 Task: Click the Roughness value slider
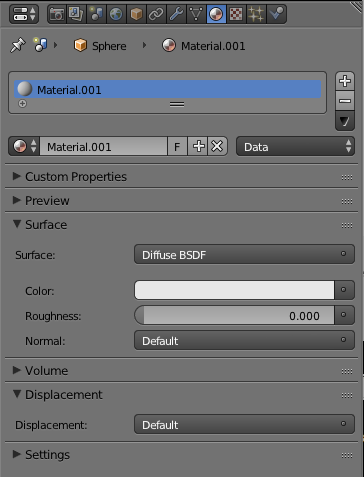[x=234, y=315]
